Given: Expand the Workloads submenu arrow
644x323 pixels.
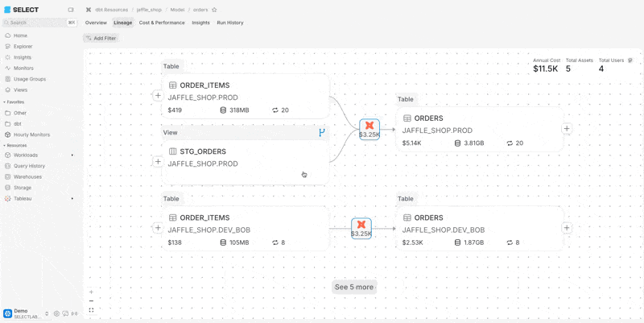Looking at the screenshot, I should pyautogui.click(x=72, y=155).
